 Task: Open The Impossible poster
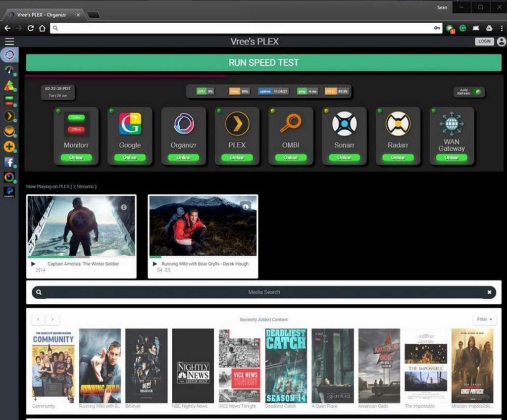[426, 366]
